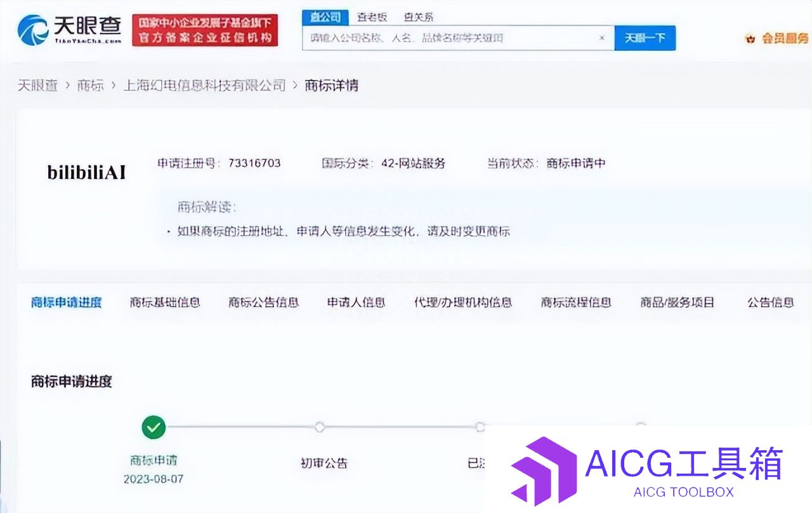The image size is (812, 513).
Task: Clear the search field with the X icon
Action: pos(602,37)
